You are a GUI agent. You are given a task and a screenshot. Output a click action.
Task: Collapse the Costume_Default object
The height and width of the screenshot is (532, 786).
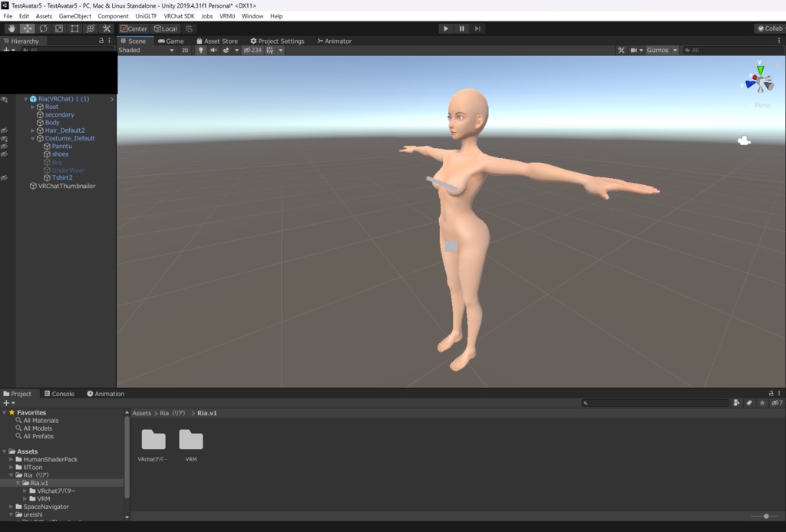click(x=32, y=138)
